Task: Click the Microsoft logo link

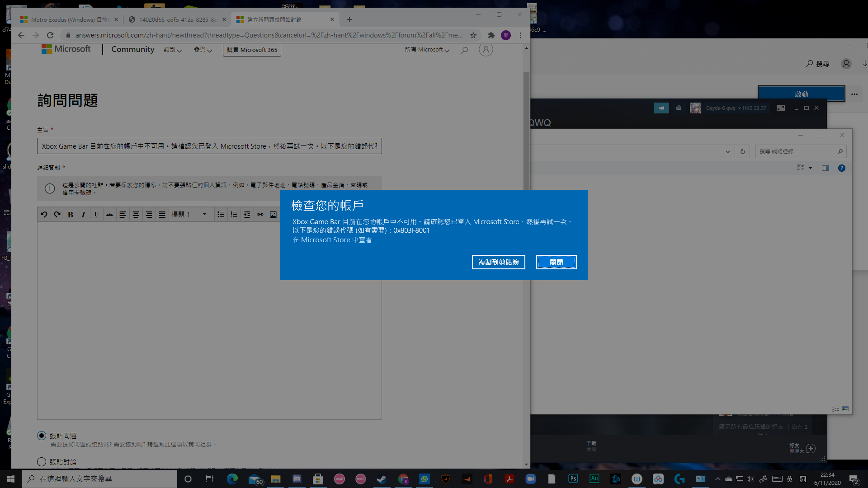Action: pyautogui.click(x=66, y=49)
